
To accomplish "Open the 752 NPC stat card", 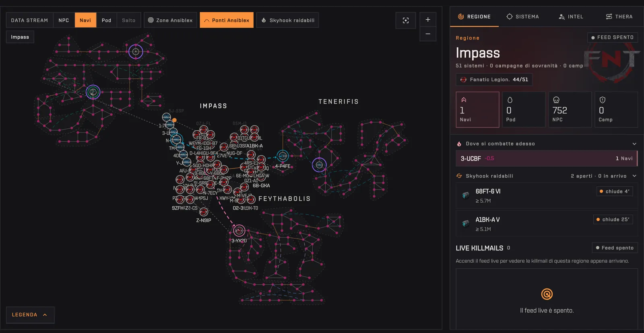I will 570,109.
